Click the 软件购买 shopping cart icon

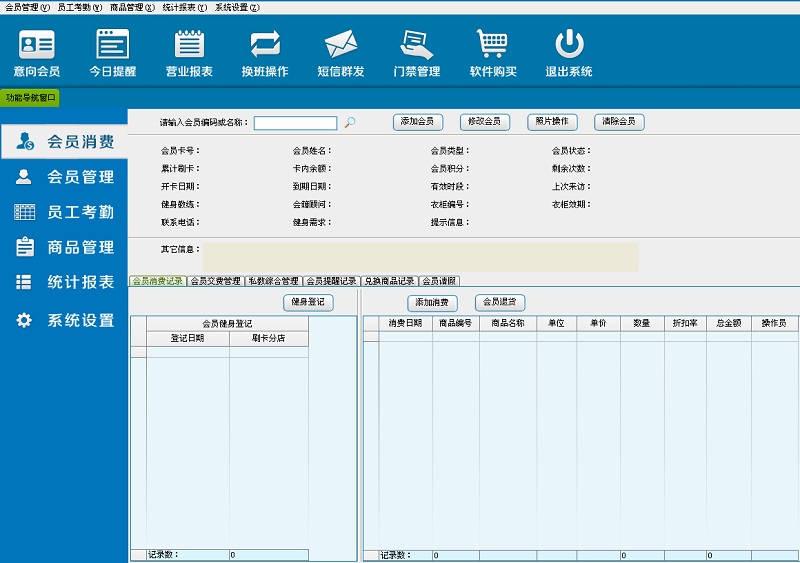[x=493, y=53]
